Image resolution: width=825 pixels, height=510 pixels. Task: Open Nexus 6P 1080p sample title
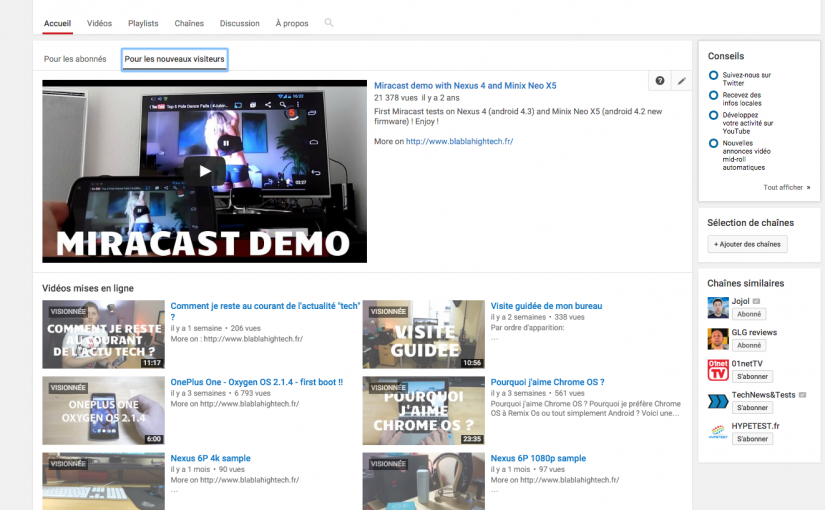point(538,458)
